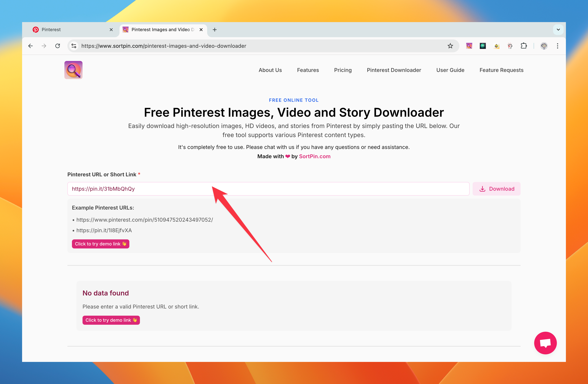Open Chrome's three-dot menu
588x384 pixels.
point(557,46)
